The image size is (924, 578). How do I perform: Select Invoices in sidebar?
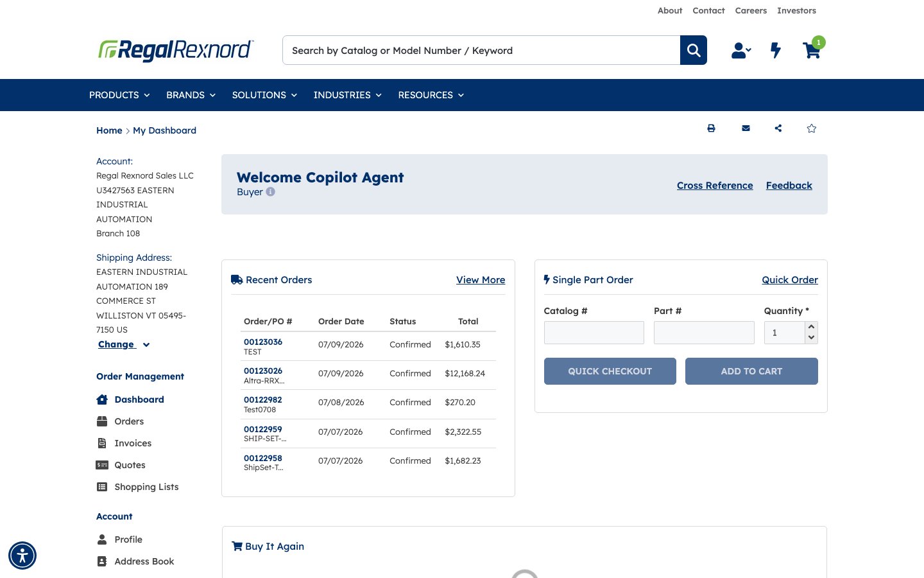[x=133, y=443]
